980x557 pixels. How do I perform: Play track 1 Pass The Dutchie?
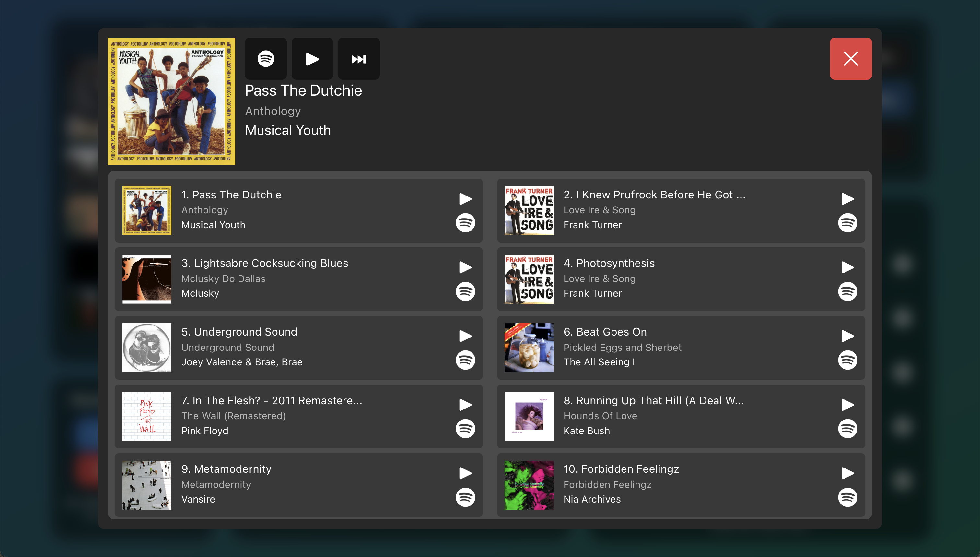tap(465, 198)
